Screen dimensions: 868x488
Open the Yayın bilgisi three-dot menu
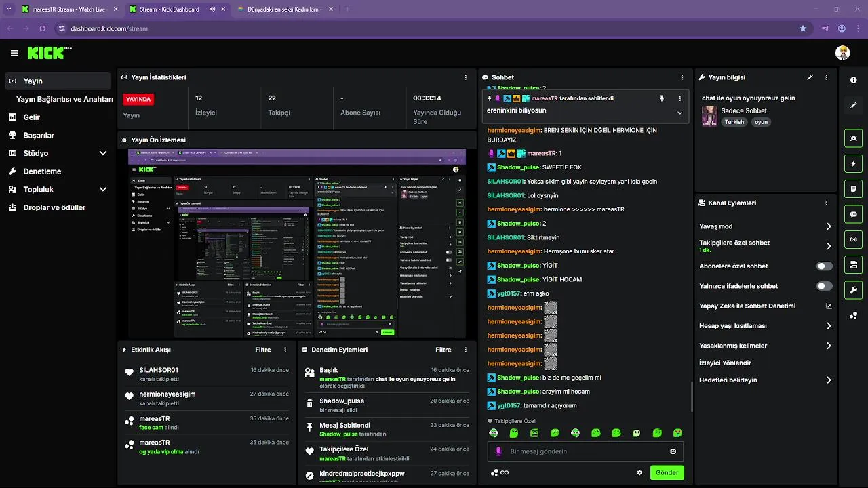click(x=826, y=77)
